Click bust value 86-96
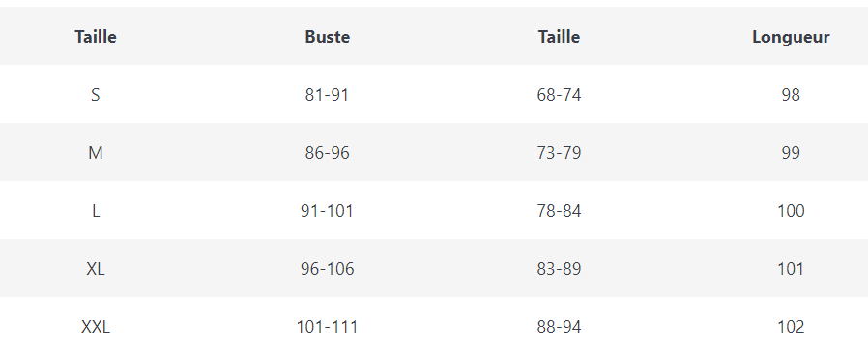The image size is (868, 361). [x=327, y=153]
